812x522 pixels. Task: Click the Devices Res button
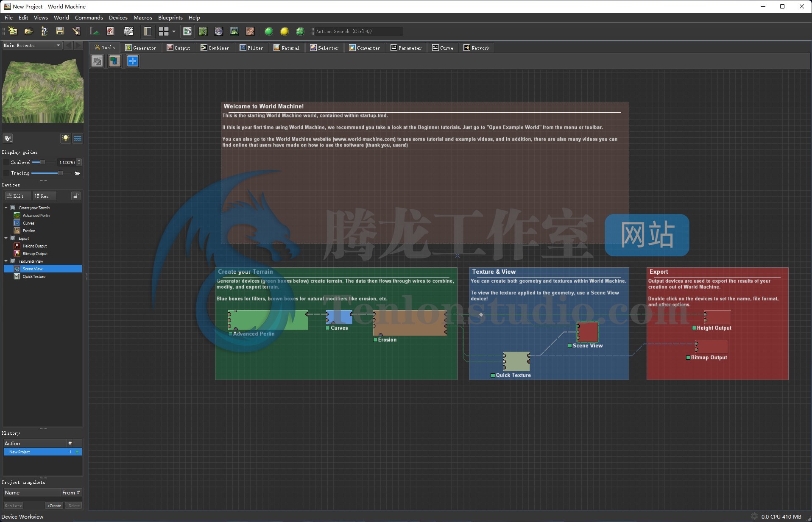click(x=45, y=196)
